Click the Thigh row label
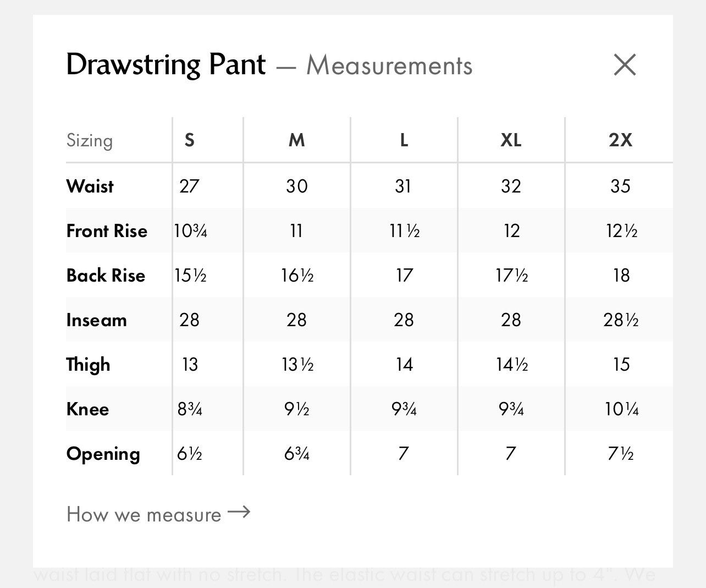The height and width of the screenshot is (588, 706). coord(89,365)
